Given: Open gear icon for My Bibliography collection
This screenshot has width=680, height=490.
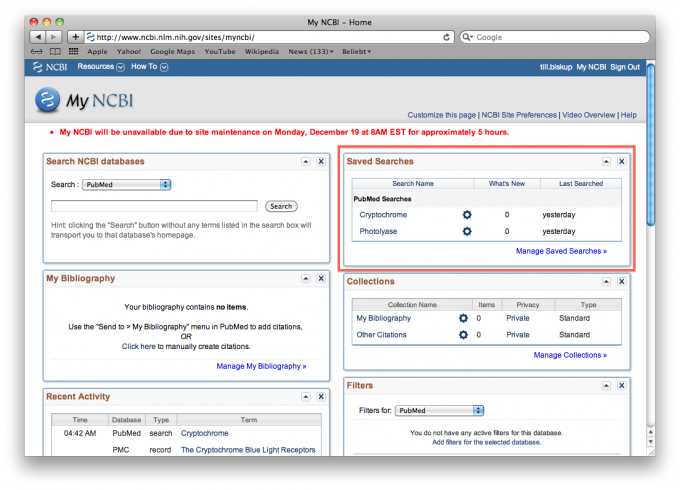Looking at the screenshot, I should pos(463,318).
